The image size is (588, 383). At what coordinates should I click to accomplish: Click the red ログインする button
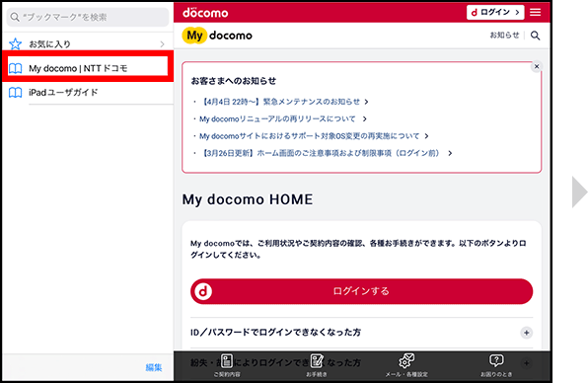(361, 291)
